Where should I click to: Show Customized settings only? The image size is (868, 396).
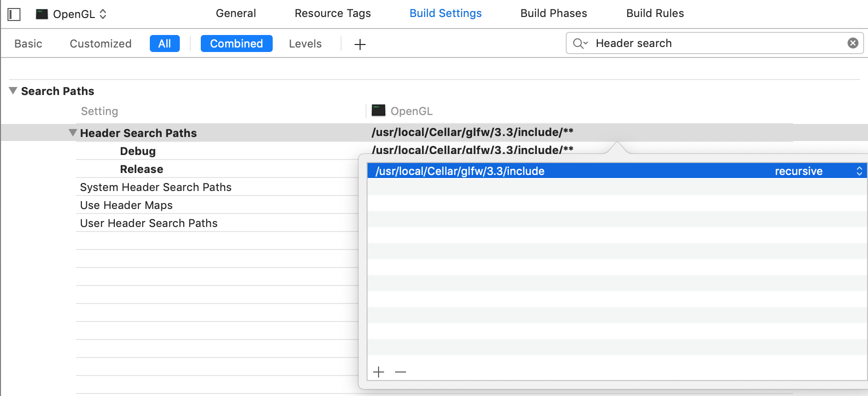click(x=100, y=43)
